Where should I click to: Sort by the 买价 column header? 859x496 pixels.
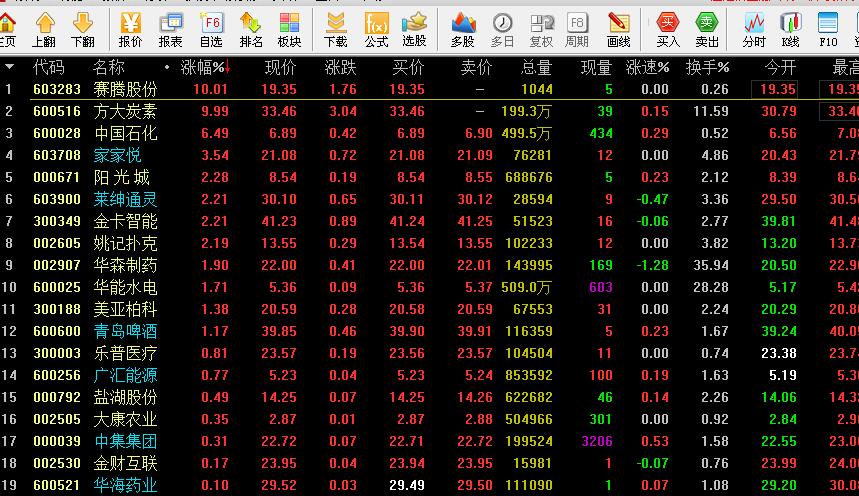[x=408, y=67]
